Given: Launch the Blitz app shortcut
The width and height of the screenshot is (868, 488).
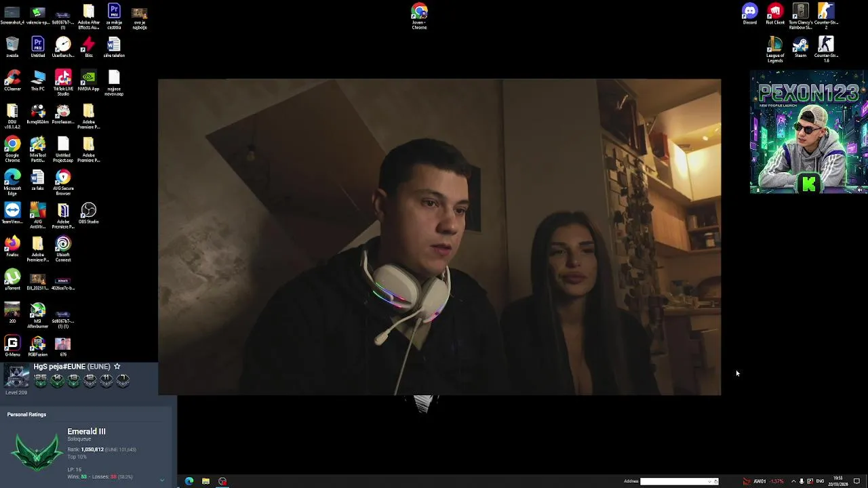Looking at the screenshot, I should click(x=88, y=47).
